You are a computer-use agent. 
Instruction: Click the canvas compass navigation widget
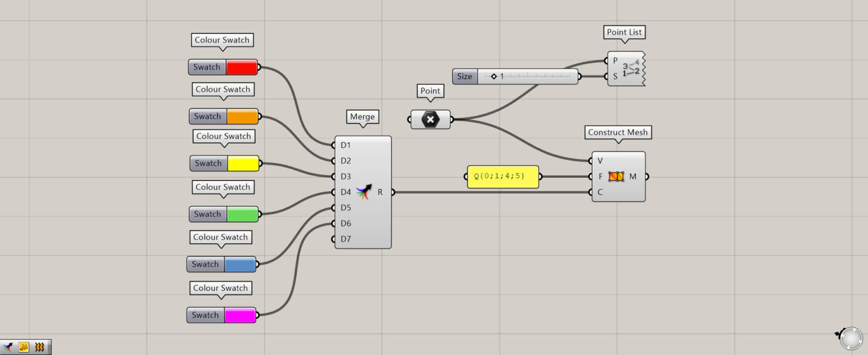pyautogui.click(x=850, y=338)
